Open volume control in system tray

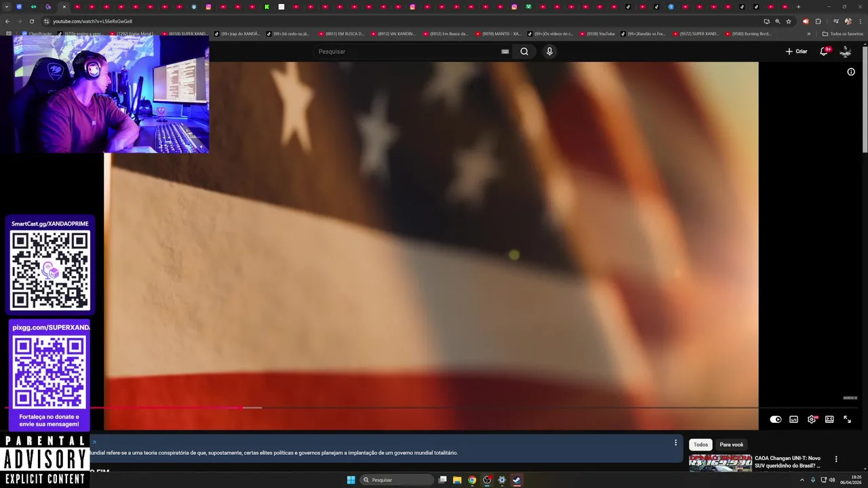(x=832, y=480)
